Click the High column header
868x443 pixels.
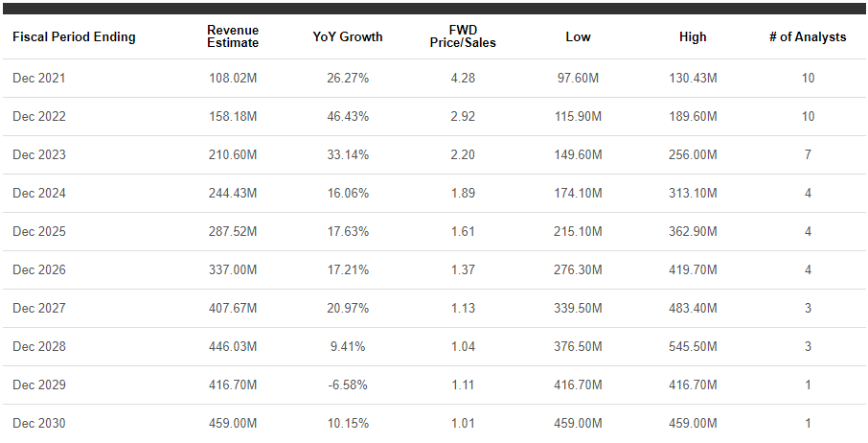click(693, 37)
